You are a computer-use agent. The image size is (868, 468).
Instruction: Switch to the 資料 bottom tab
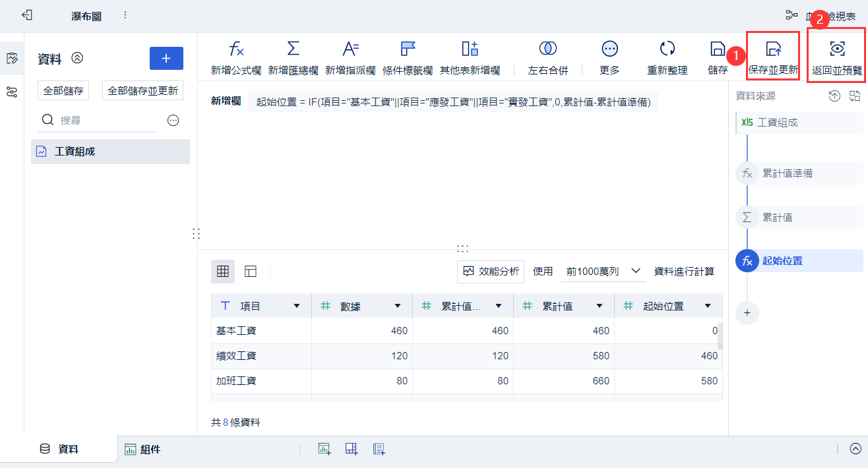(x=59, y=450)
